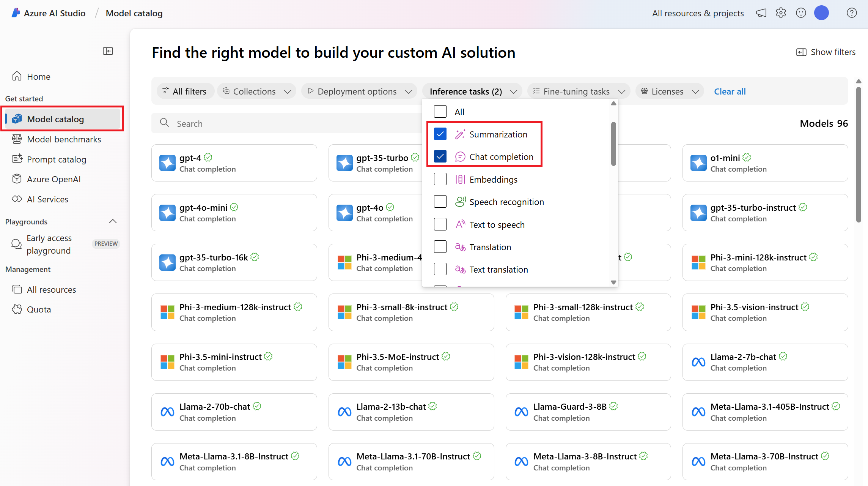Open the user account avatar
The height and width of the screenshot is (486, 868).
click(821, 13)
